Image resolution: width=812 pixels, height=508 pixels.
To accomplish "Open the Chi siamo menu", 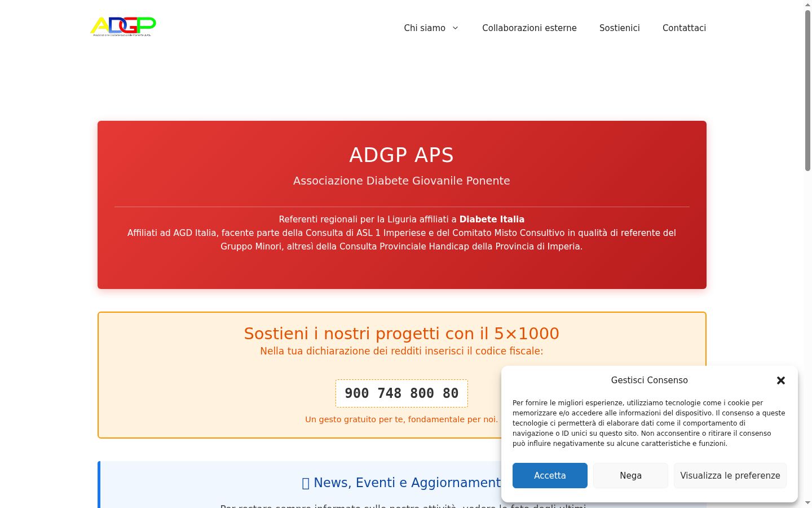I will tap(425, 28).
